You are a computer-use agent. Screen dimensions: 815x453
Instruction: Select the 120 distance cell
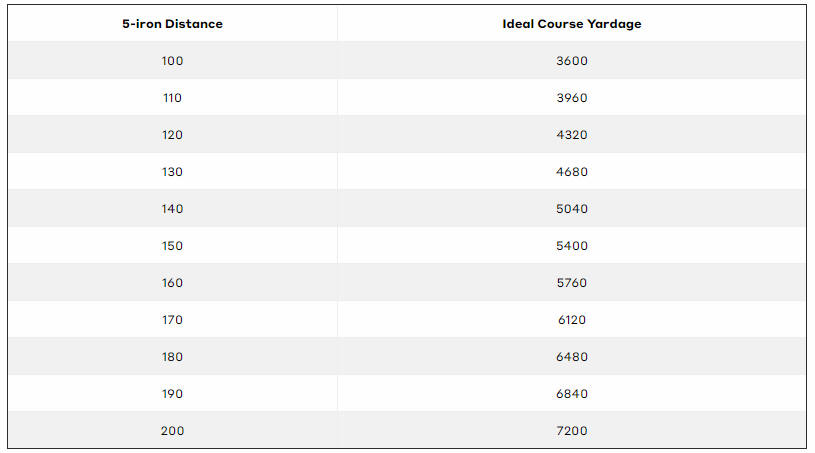tap(172, 135)
